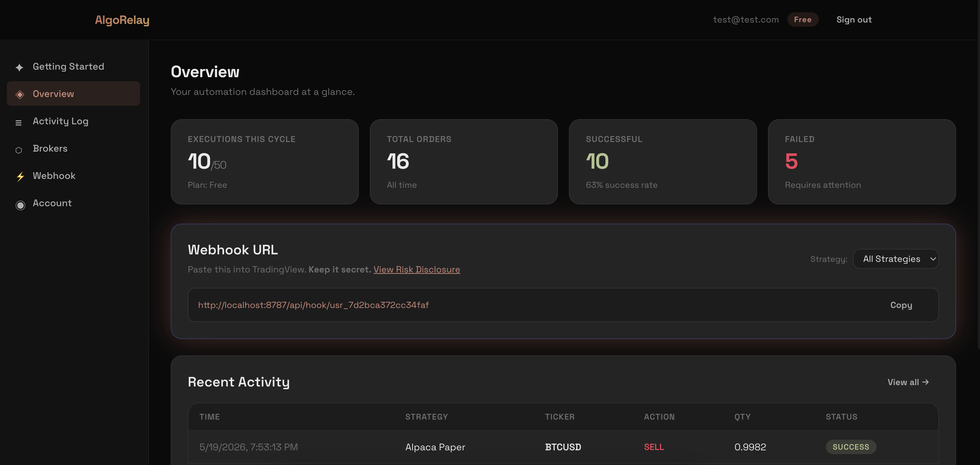Click the STATUS column header

841,417
